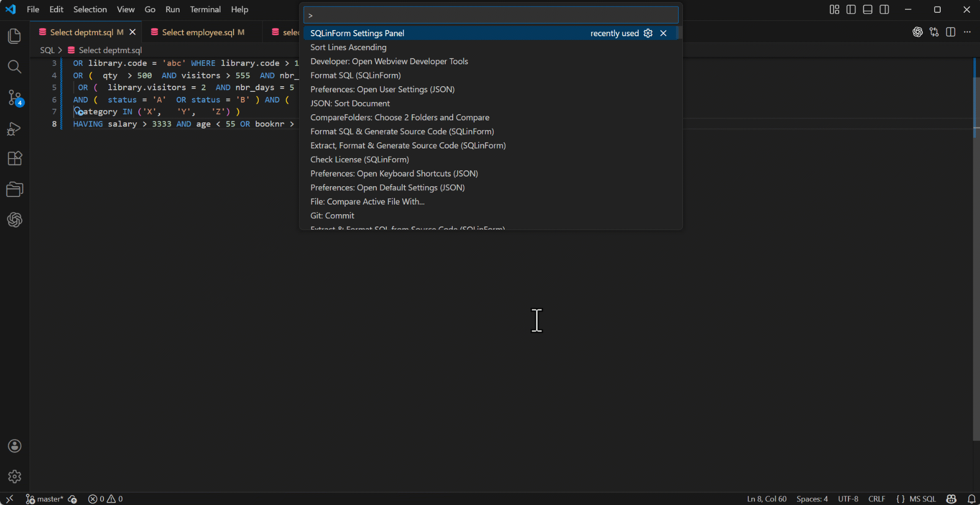Screen dimensions: 980x505
Task: Customize layout icon in title bar
Action: pyautogui.click(x=834, y=9)
